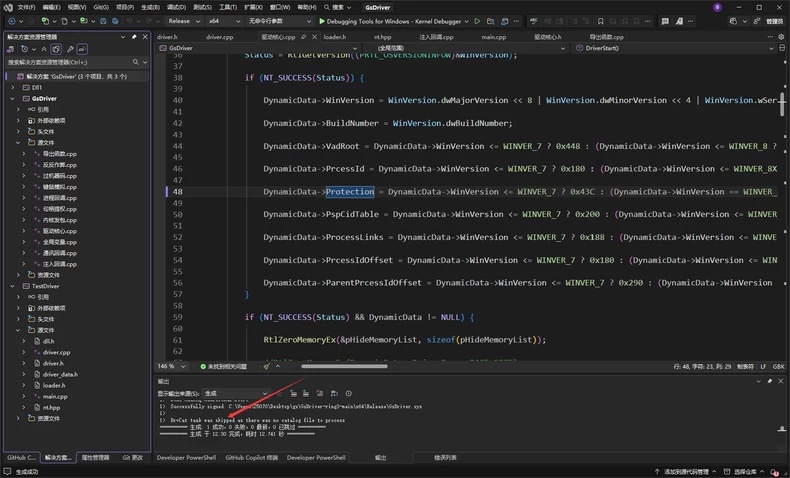This screenshot has width=790, height=478.
Task: Open the 生成(B) build menu
Action: click(x=150, y=7)
